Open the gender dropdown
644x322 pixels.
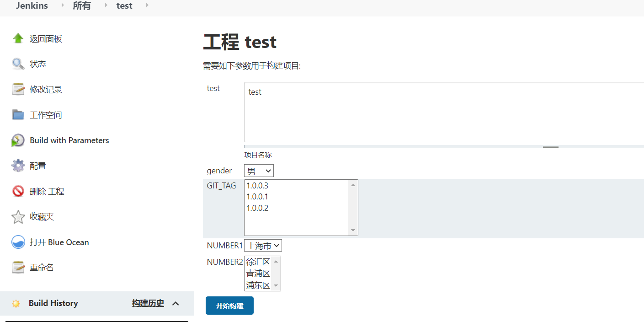pyautogui.click(x=259, y=171)
